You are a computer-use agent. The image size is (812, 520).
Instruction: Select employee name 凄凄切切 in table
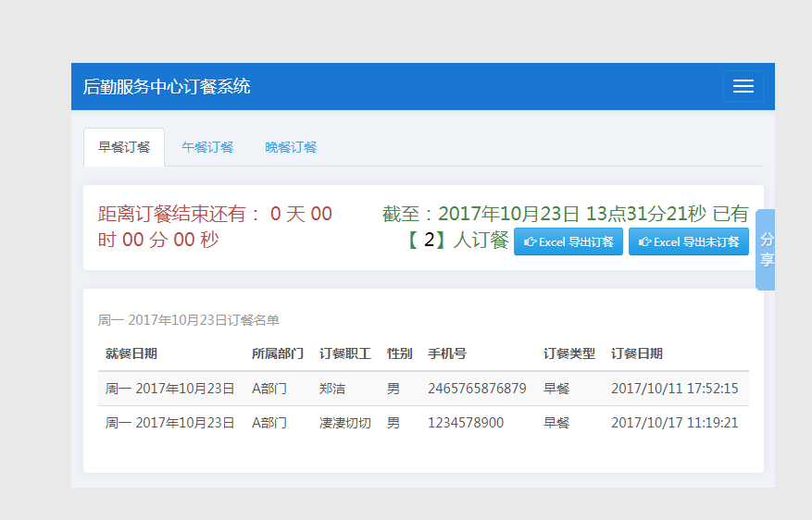tap(344, 423)
